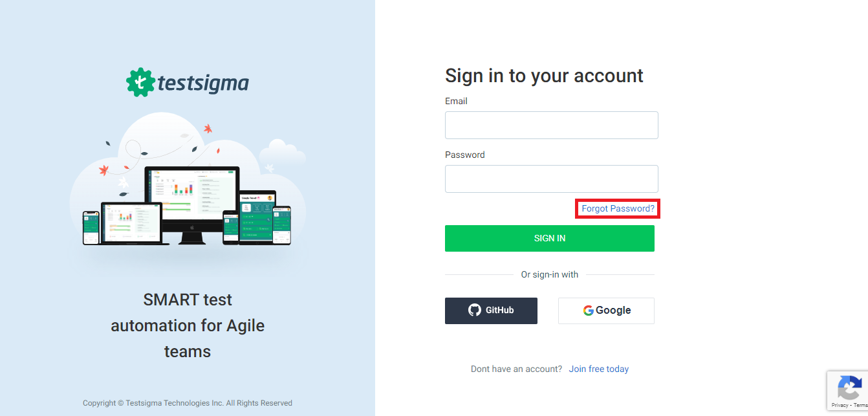Open the reCAPTCHA Terms link
The height and width of the screenshot is (416, 868).
[861, 405]
